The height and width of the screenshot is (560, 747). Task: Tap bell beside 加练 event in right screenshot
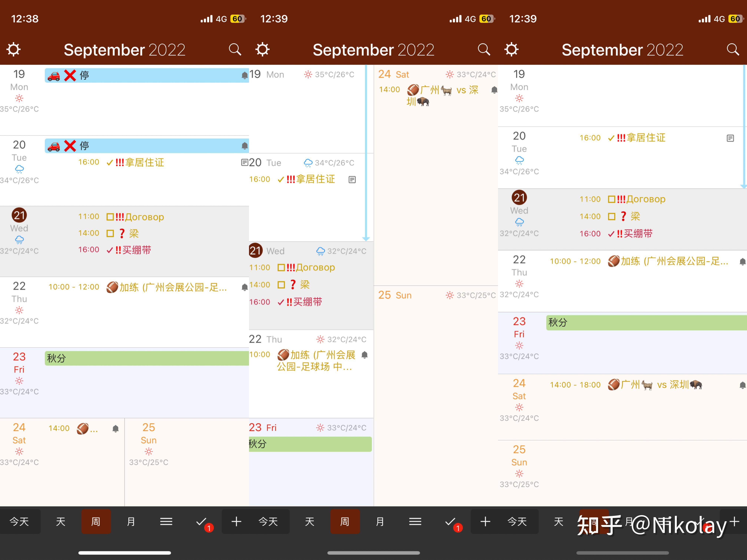tap(742, 262)
